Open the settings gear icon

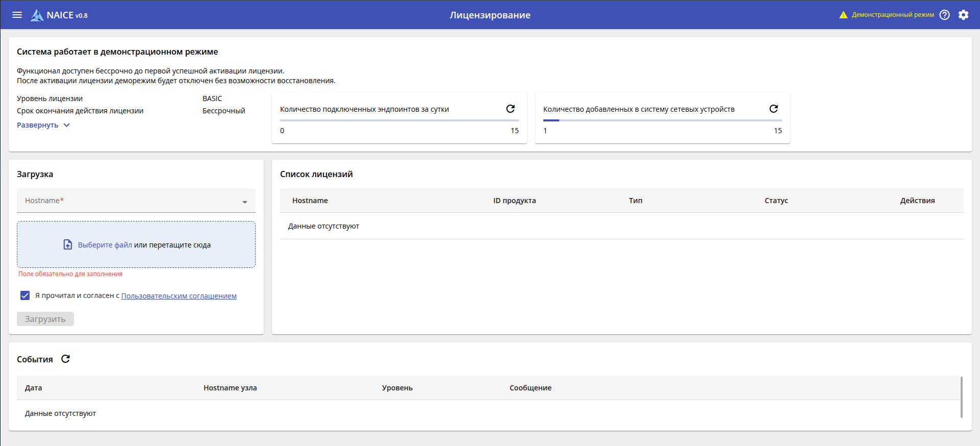963,15
